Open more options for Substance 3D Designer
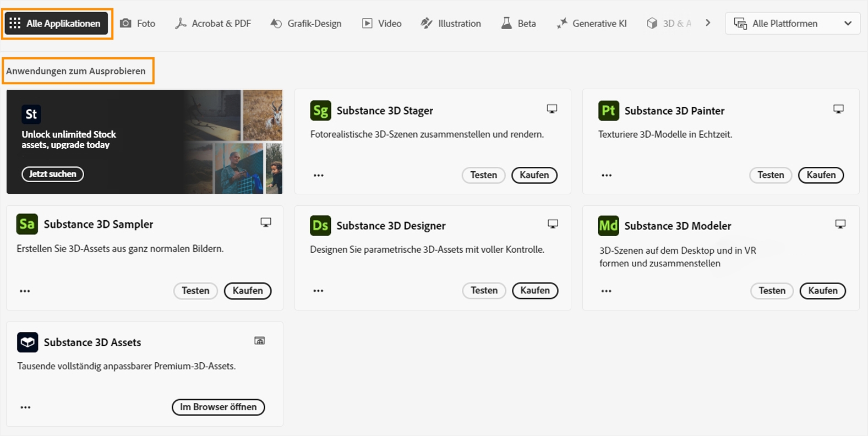Viewport: 868px width, 436px height. click(x=319, y=291)
